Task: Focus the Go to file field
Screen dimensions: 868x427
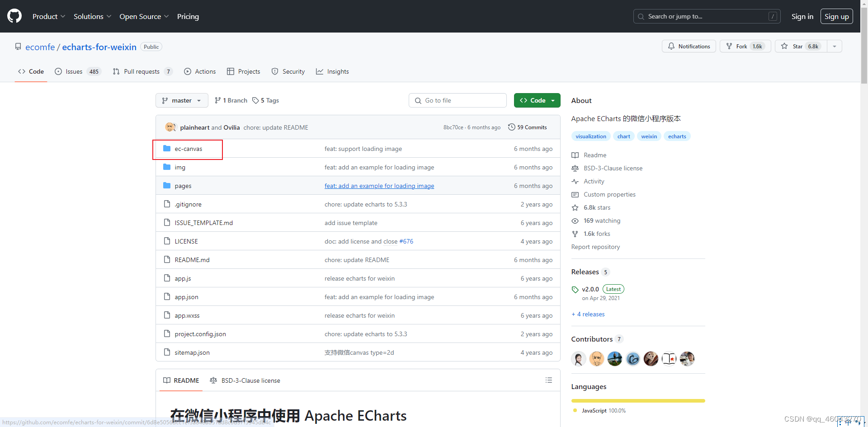Action: pos(458,100)
